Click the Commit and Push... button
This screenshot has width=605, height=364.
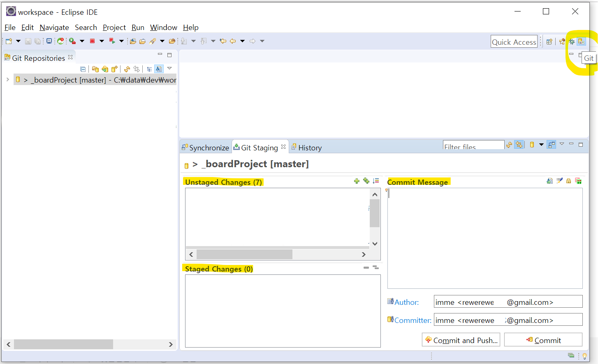[x=461, y=340]
